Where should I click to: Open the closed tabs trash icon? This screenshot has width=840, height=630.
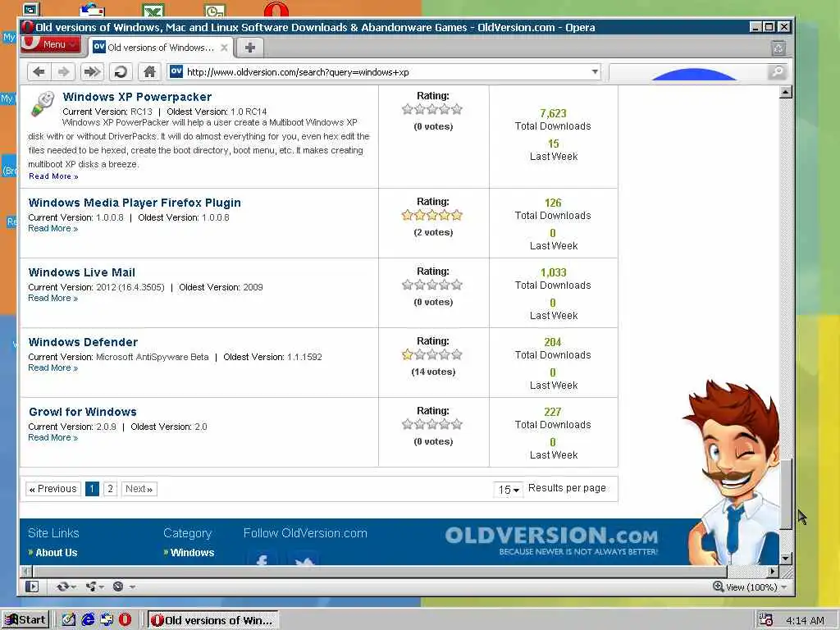coord(778,48)
